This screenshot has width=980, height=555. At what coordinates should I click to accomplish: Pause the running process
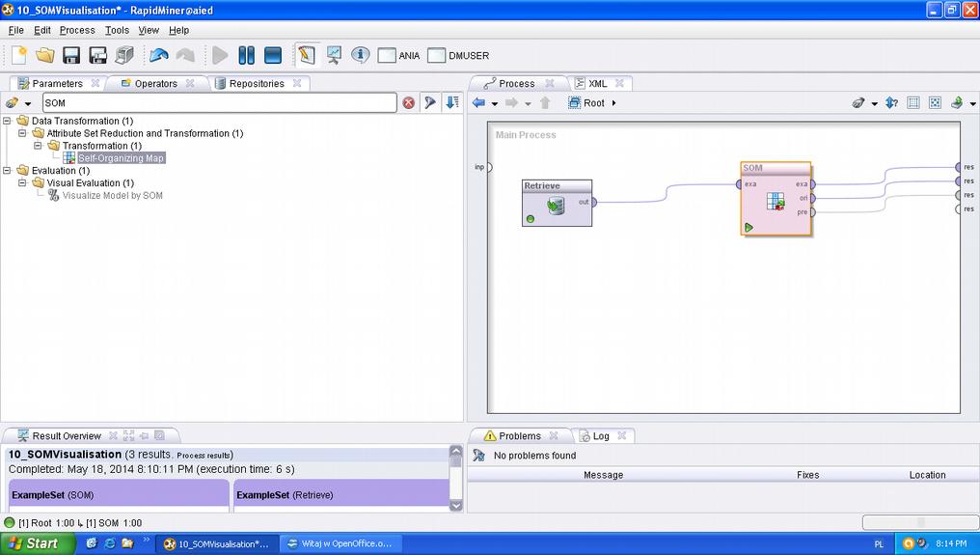pos(247,55)
